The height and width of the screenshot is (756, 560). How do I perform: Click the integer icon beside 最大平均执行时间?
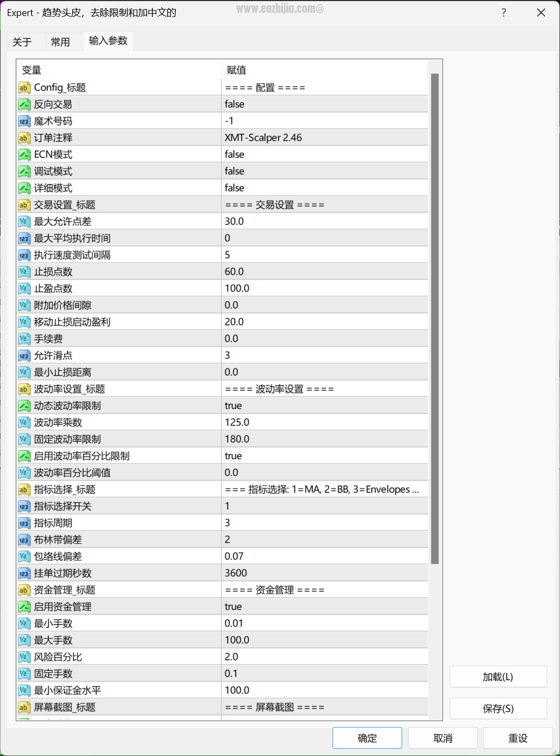(24, 238)
